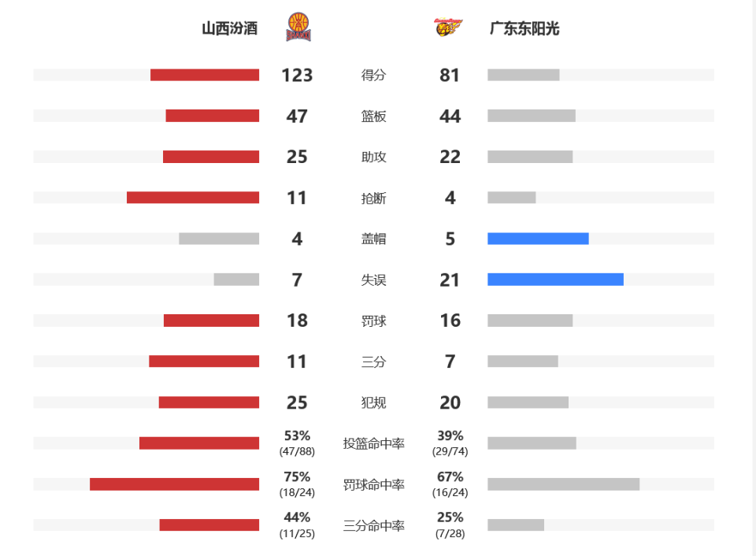Open the 山西汾酒 team name link

coord(229,28)
